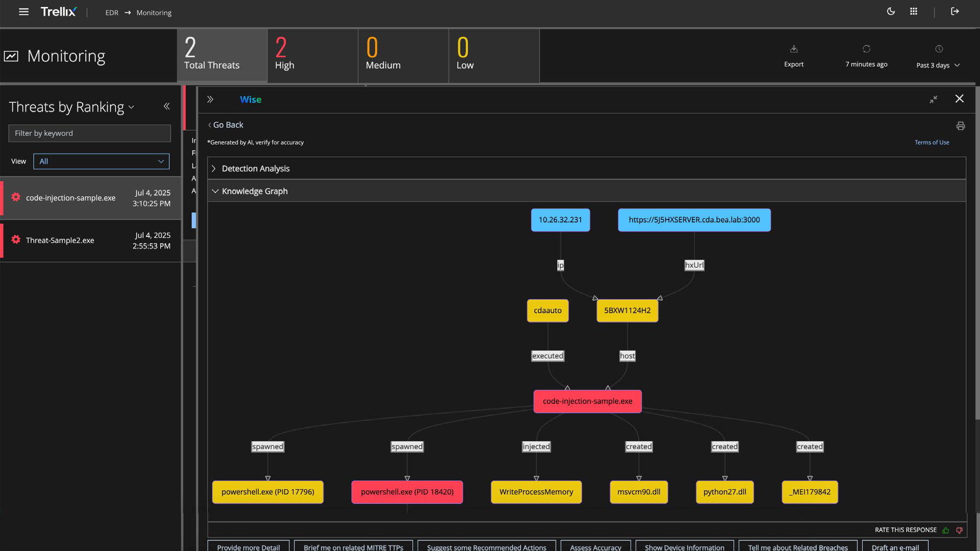The image size is (980, 551).
Task: Open the apps grid launcher
Action: coord(913,11)
